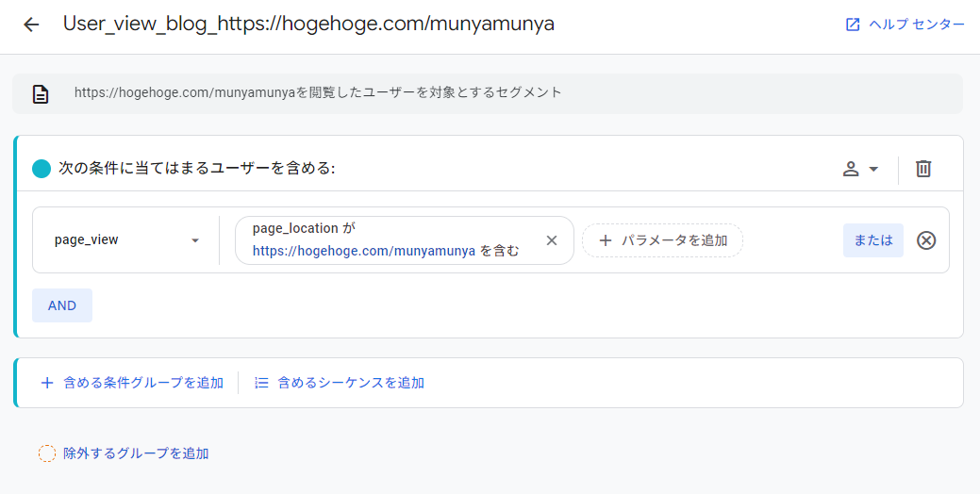Image resolution: width=980 pixels, height=494 pixels.
Task: Click the segment name title to rename
Action: [x=308, y=25]
